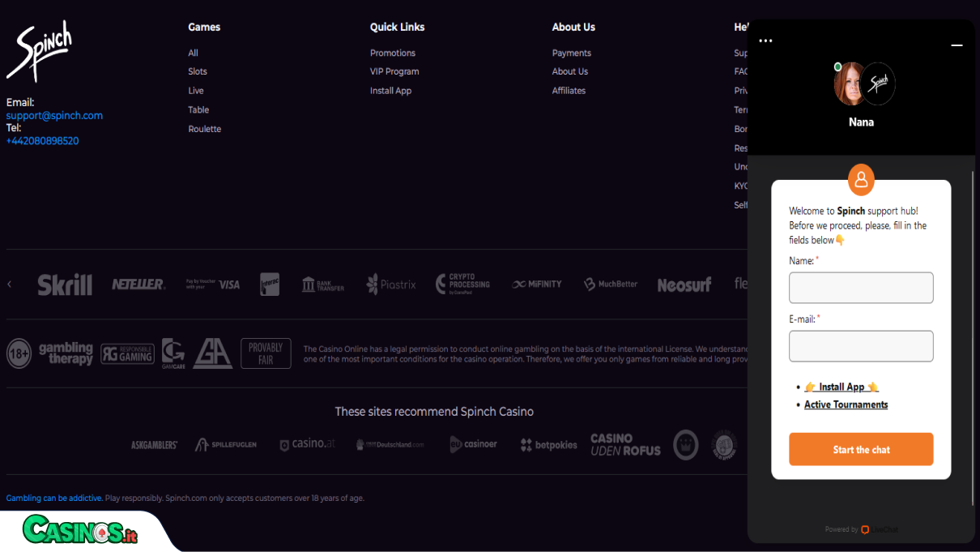Go to Roulette games
This screenshot has width=980, height=552.
click(x=204, y=129)
